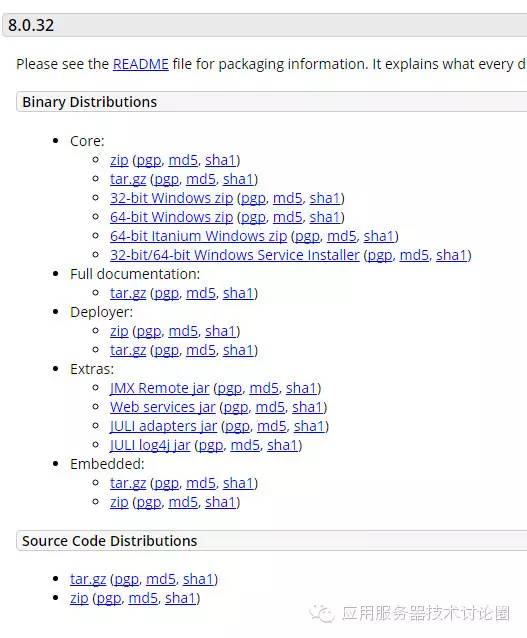Open md5 checksum for Core zip
Image resolution: width=527 pixels, height=638 pixels.
(x=183, y=160)
